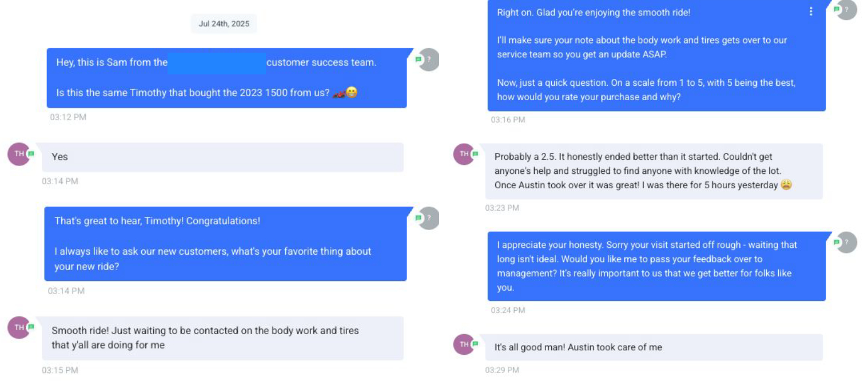
Task: Click the "Jul 24th, 2025" date label
Action: click(224, 24)
